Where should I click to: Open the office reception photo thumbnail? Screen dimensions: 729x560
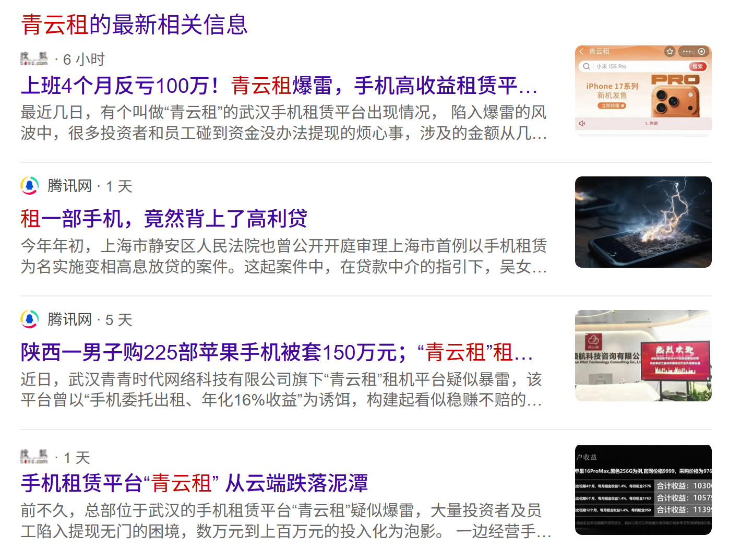pyautogui.click(x=643, y=355)
